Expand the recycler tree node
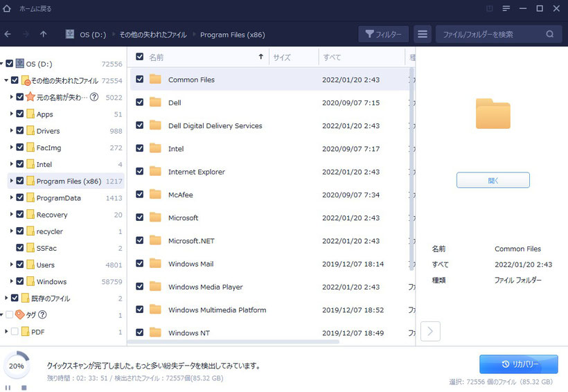 [x=11, y=231]
